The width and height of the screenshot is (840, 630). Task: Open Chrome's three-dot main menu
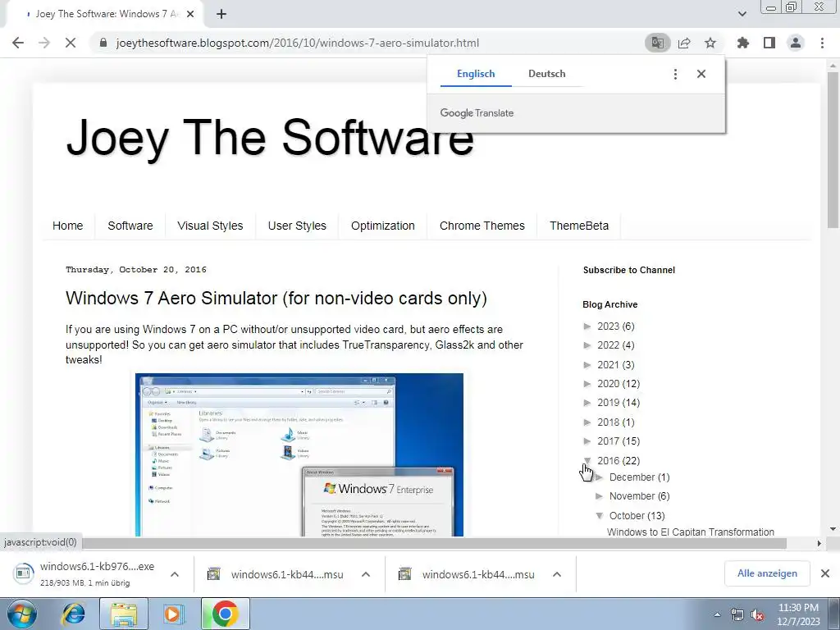[822, 43]
